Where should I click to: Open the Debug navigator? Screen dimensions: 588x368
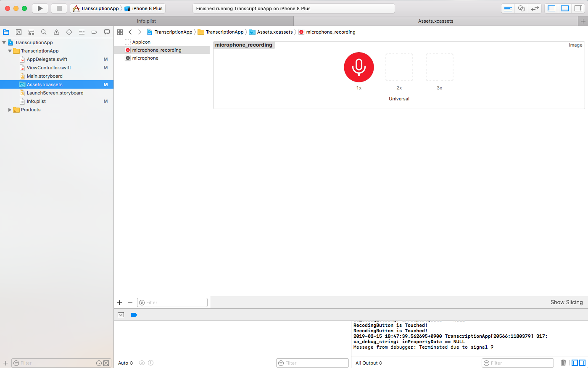(82, 32)
